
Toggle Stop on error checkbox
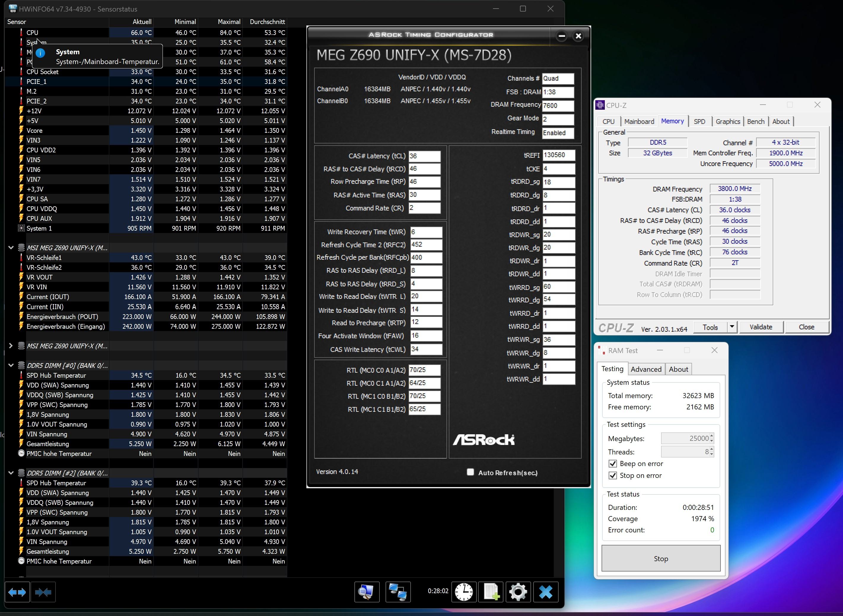pos(613,475)
